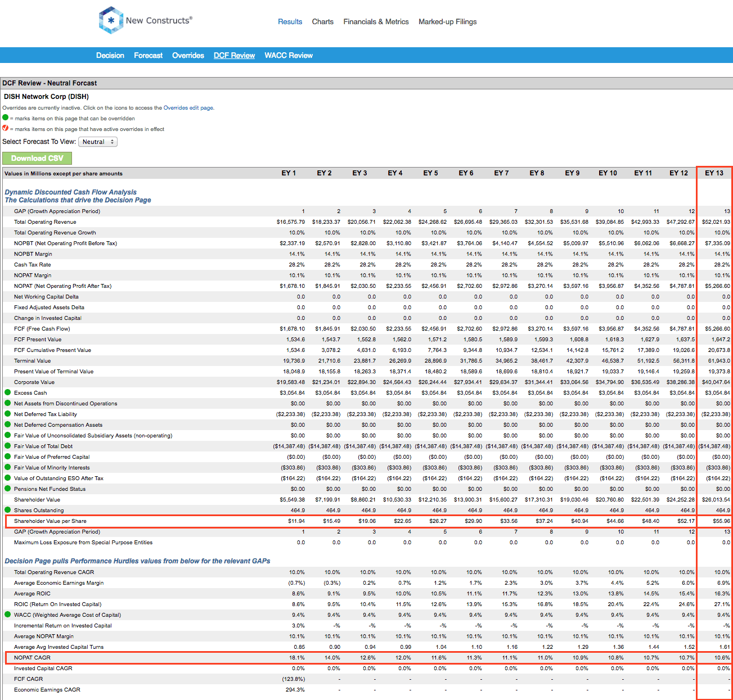733x700 pixels.
Task: Click the New Constructs logo
Action: (x=145, y=20)
